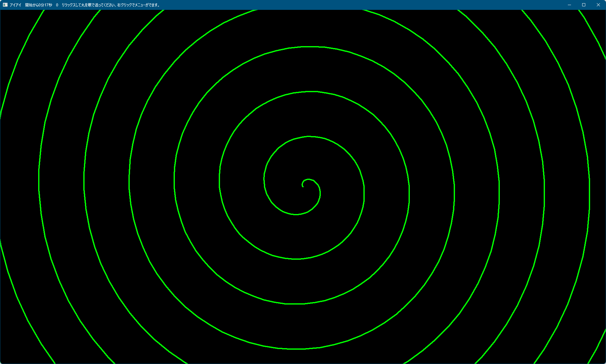Click the elapsed time 開始から0分17秒 text

point(38,5)
